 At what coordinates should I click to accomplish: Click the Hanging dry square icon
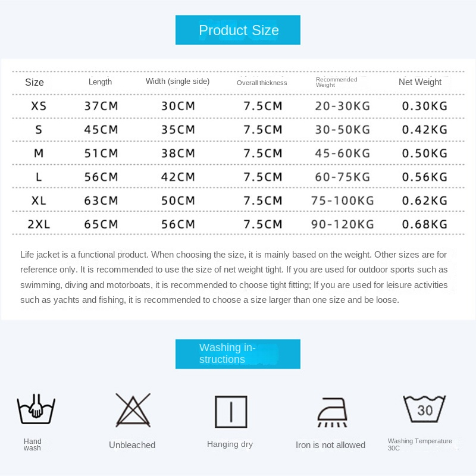pyautogui.click(x=231, y=412)
